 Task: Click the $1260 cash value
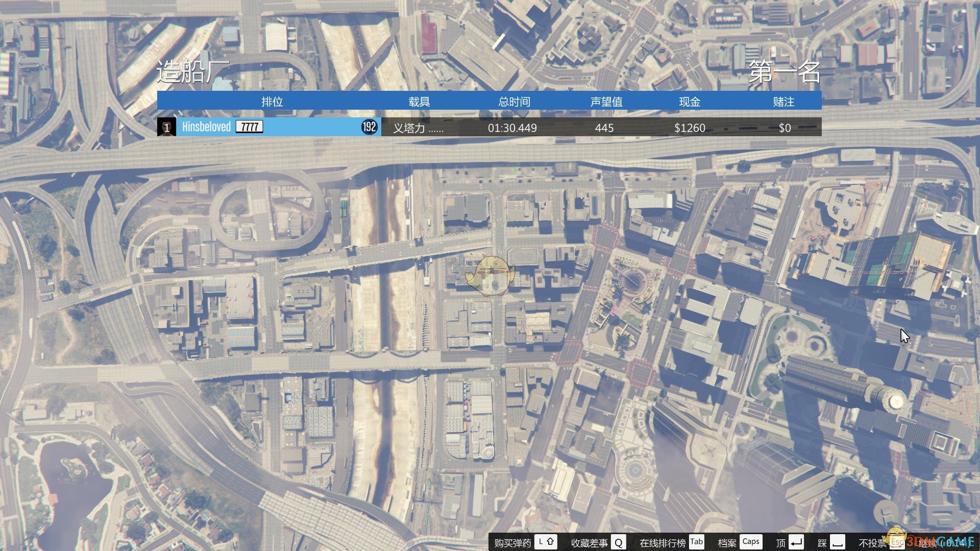pos(690,128)
